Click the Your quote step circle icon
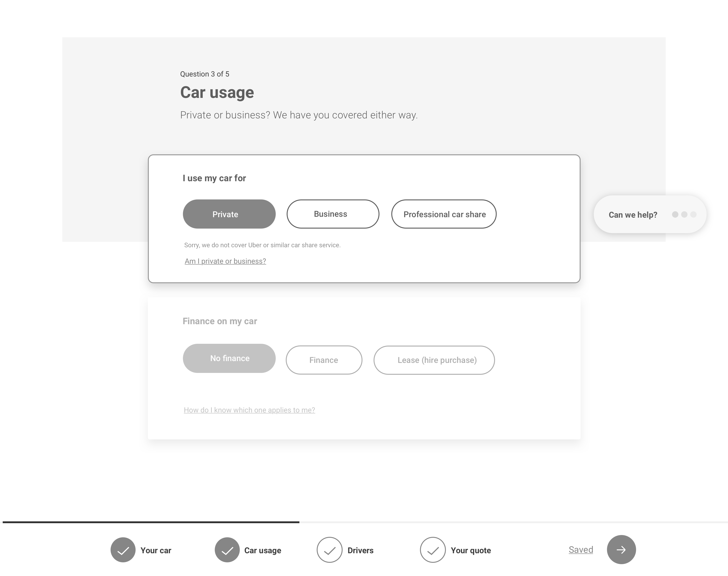Viewport: 728px width, 576px height. click(433, 550)
